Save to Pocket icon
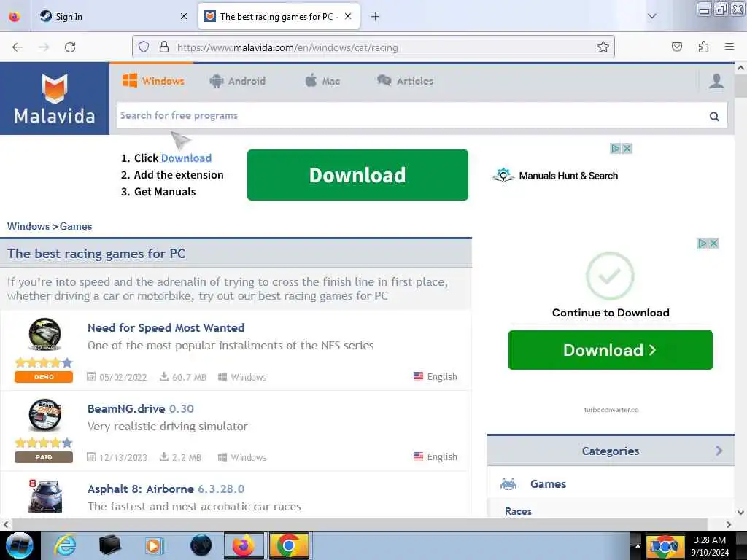747x560 pixels. (676, 47)
